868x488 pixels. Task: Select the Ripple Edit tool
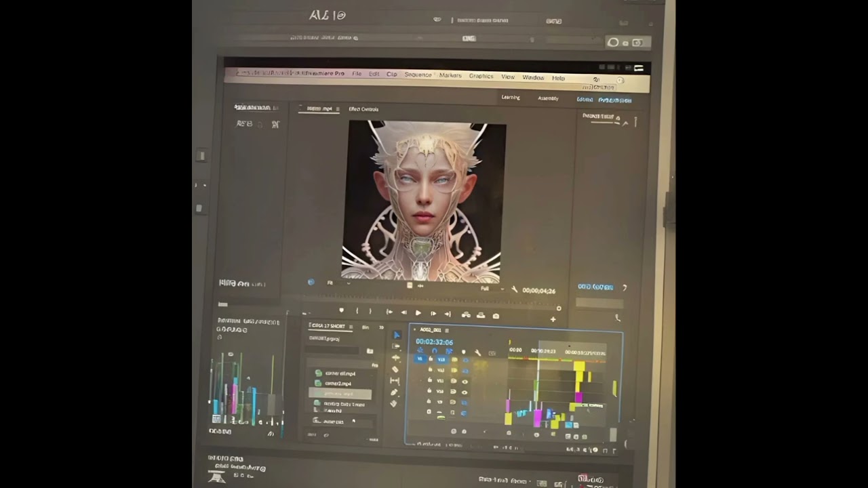tap(396, 358)
